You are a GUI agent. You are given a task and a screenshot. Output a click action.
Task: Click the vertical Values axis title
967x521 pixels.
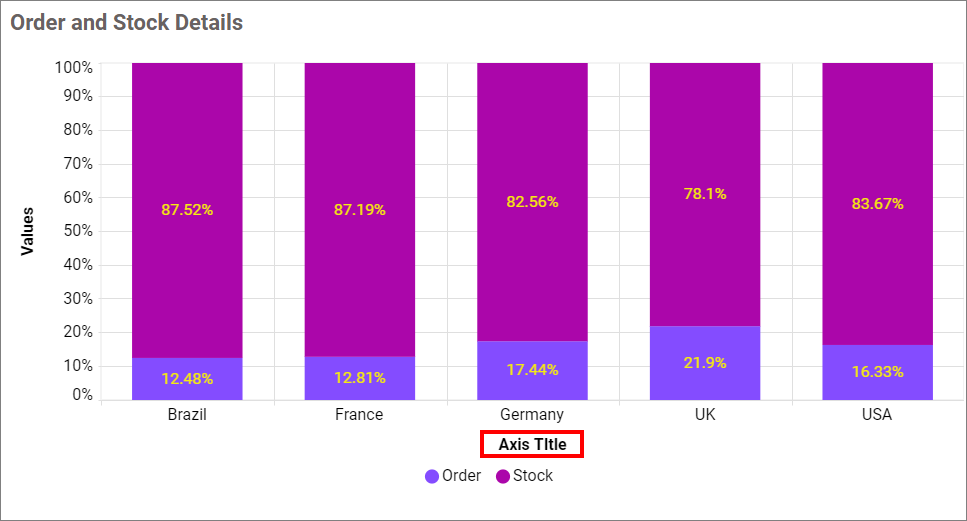28,231
